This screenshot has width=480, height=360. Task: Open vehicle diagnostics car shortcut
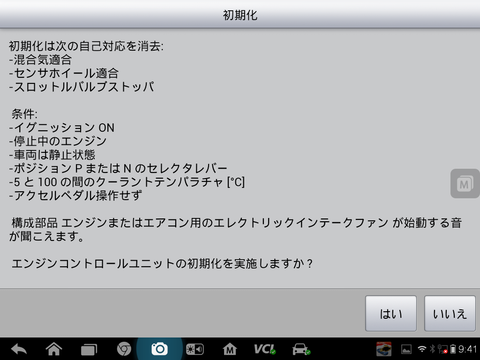(x=301, y=349)
